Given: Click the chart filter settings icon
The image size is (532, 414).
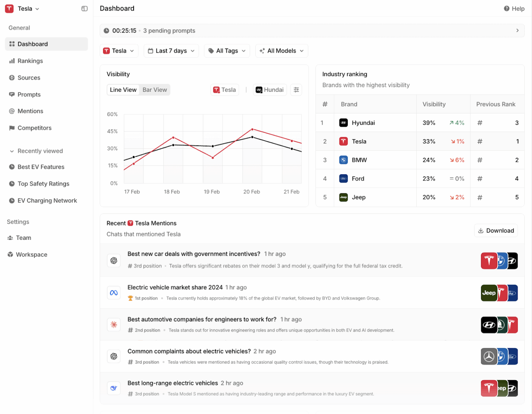Looking at the screenshot, I should (296, 90).
